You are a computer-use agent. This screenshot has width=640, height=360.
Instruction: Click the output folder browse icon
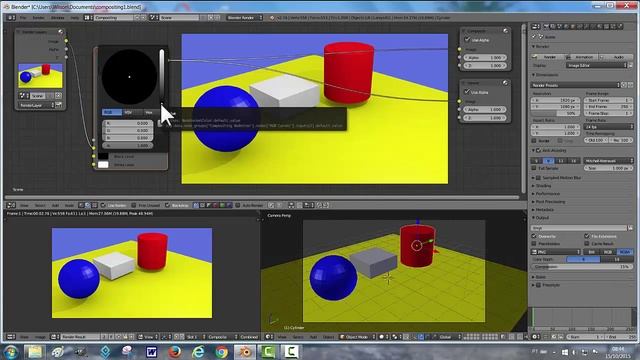tap(631, 228)
